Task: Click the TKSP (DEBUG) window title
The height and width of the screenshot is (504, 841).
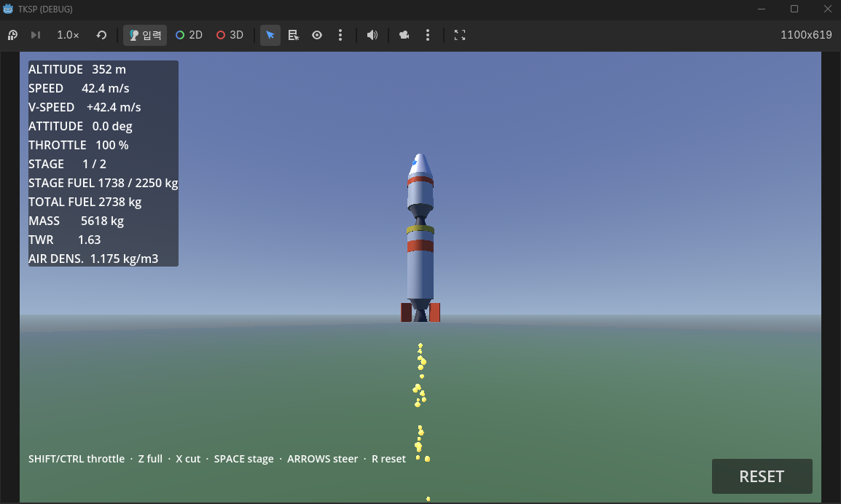Action: (45, 9)
